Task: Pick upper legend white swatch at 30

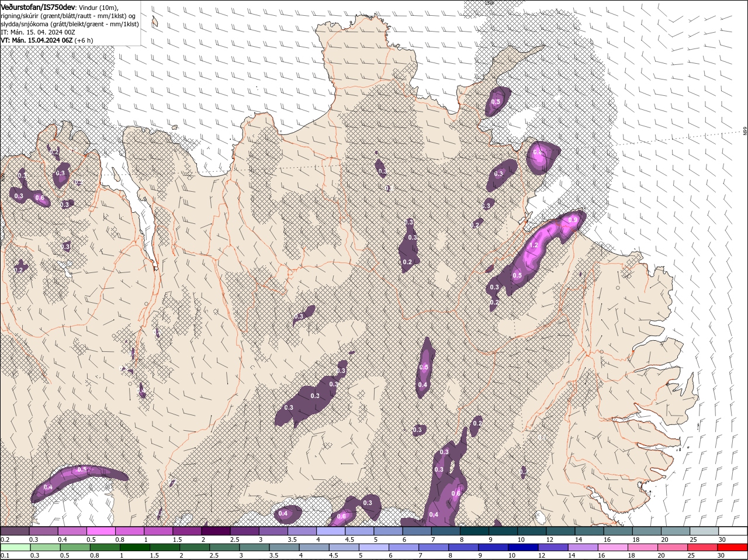Action: click(732, 531)
